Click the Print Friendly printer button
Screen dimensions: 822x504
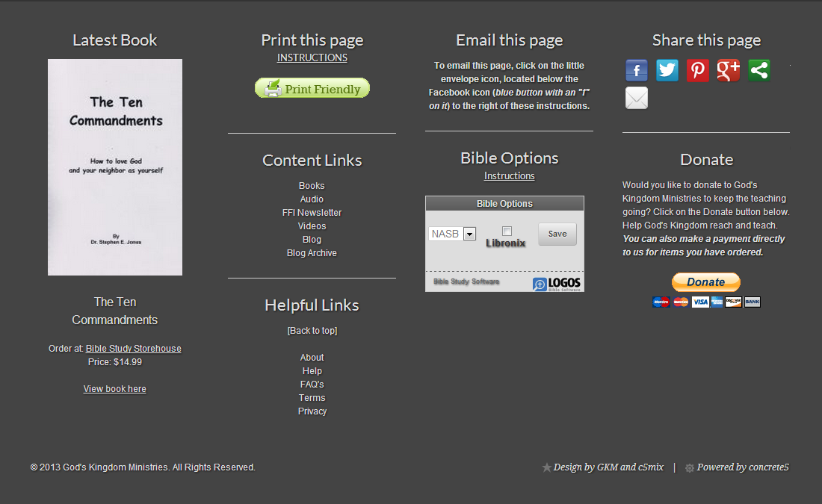tap(312, 89)
